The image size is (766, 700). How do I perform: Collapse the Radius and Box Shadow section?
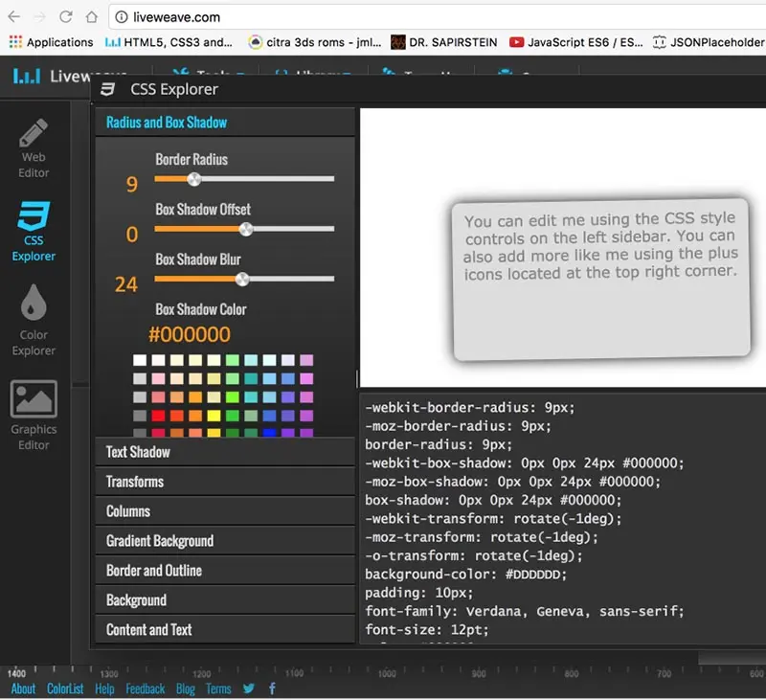[225, 123]
